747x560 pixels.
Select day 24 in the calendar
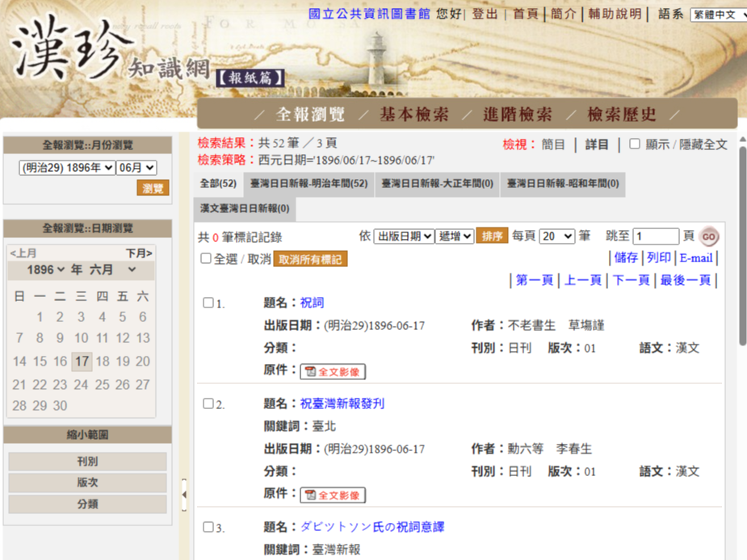[x=81, y=384]
